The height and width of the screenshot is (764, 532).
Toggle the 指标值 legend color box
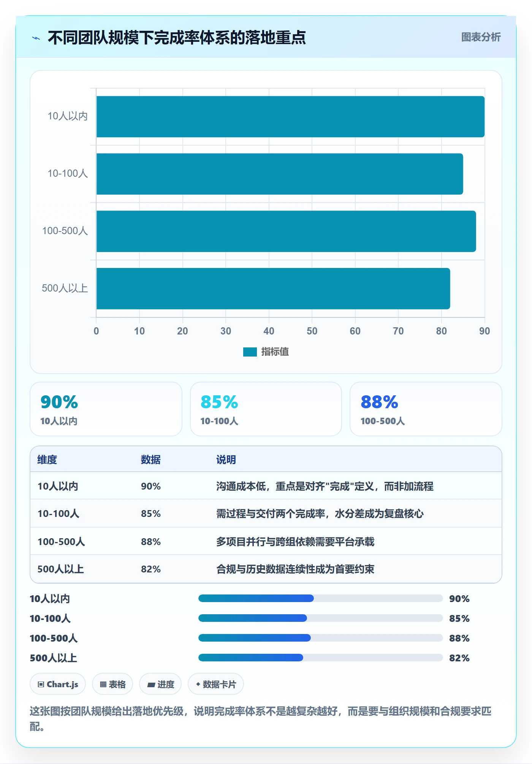click(250, 352)
